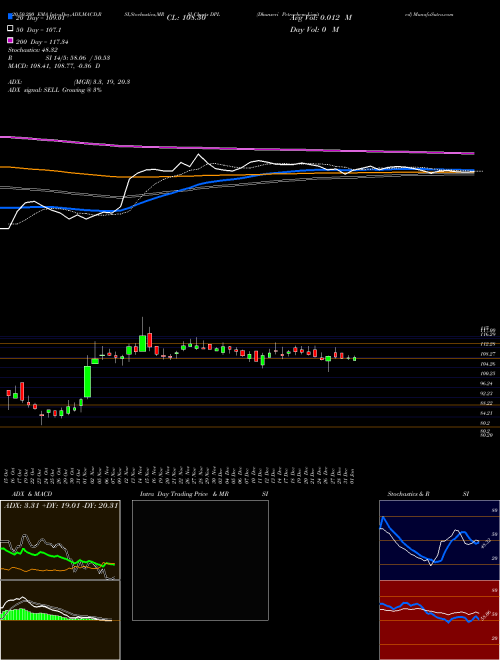
Task: Click the 'Day Vol: 0 M' text
Action: pos(314,30)
